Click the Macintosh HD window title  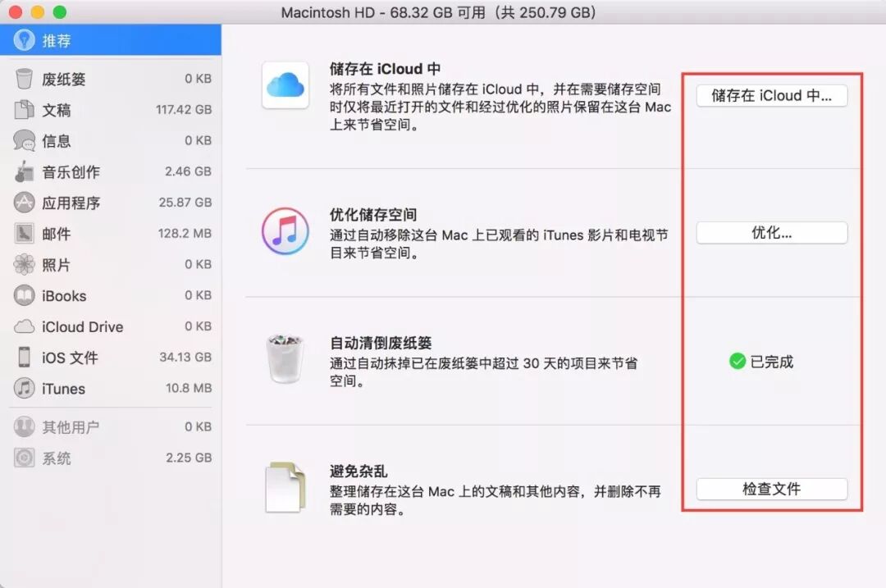(x=438, y=12)
